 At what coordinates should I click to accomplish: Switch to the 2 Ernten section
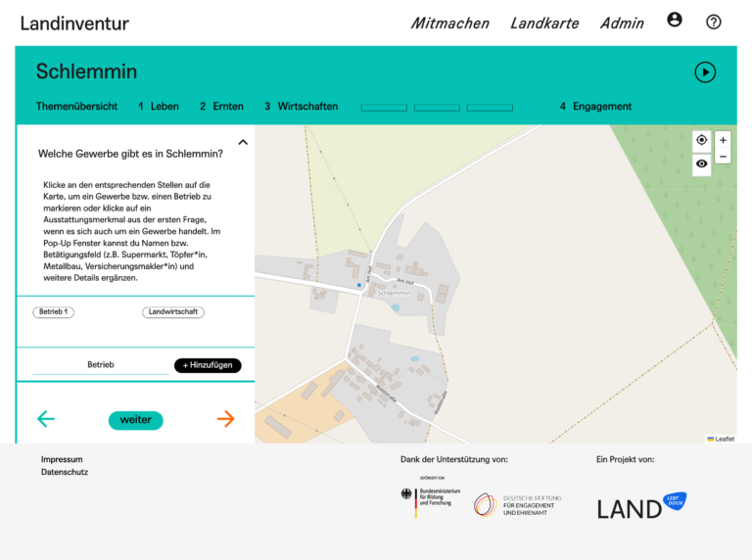(x=221, y=107)
